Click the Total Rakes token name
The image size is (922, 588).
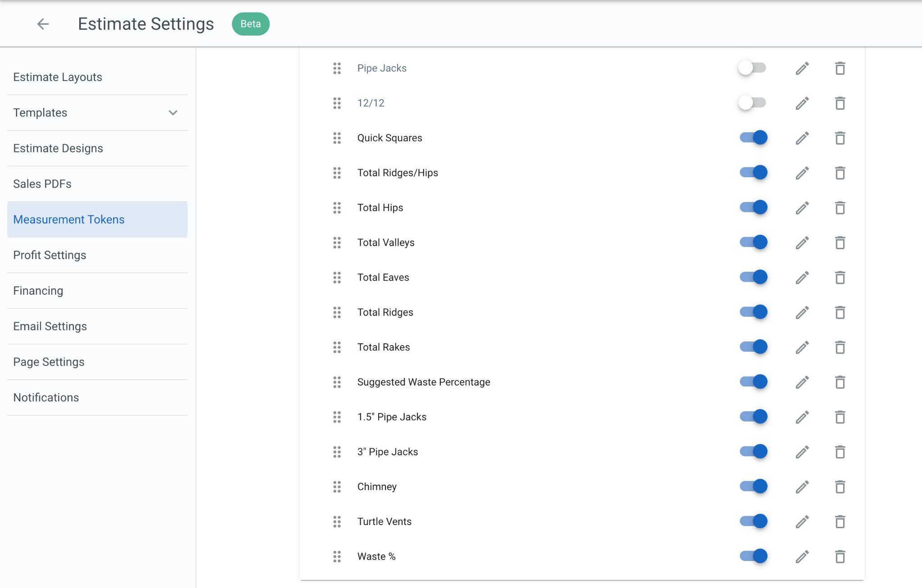384,347
